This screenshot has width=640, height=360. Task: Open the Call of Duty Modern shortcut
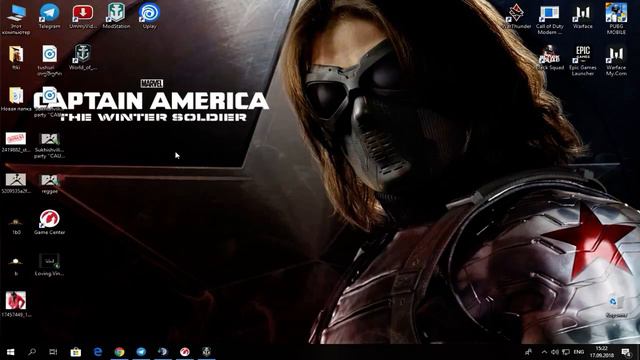(549, 19)
